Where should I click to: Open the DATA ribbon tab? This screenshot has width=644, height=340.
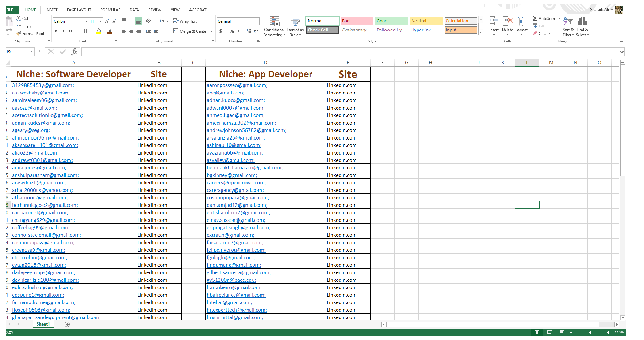[134, 10]
